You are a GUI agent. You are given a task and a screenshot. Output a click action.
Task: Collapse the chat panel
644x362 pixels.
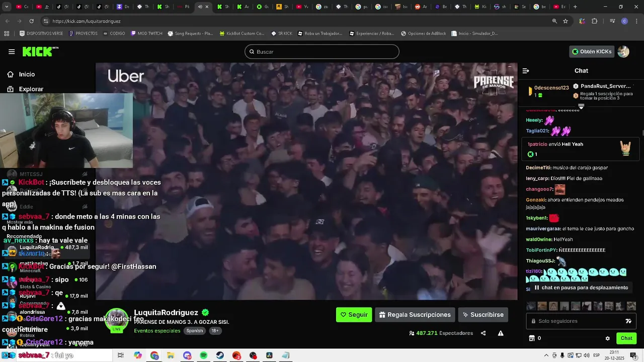(525, 71)
